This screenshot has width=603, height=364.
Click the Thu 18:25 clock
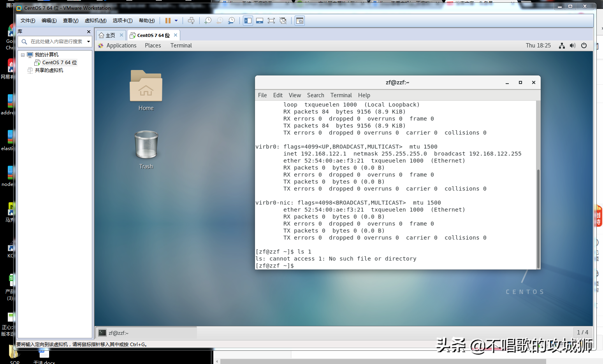pyautogui.click(x=538, y=45)
